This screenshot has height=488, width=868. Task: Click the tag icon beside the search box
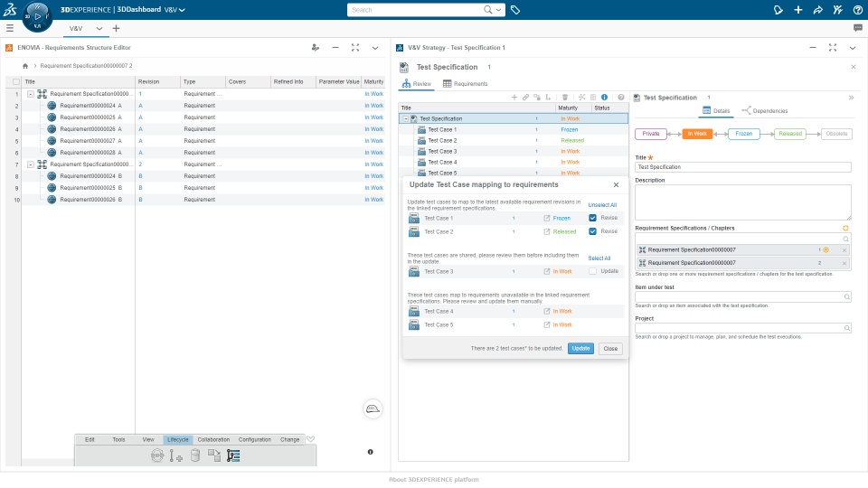point(514,9)
